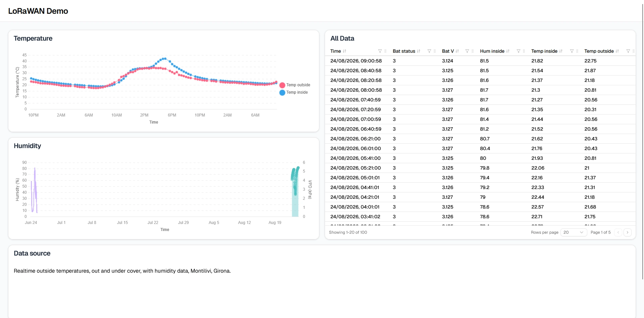The width and height of the screenshot is (644, 318).
Task: Click the Bat status header label
Action: 404,51
